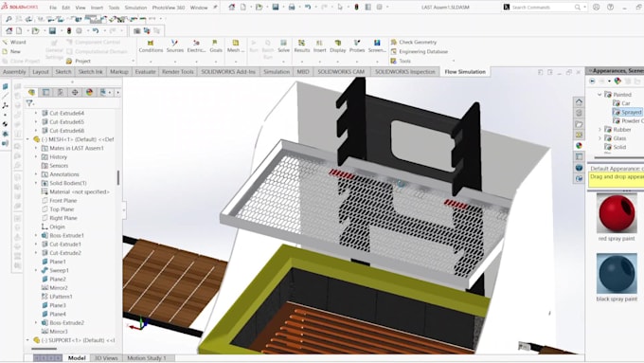Select Material <not specified> item

point(76,191)
